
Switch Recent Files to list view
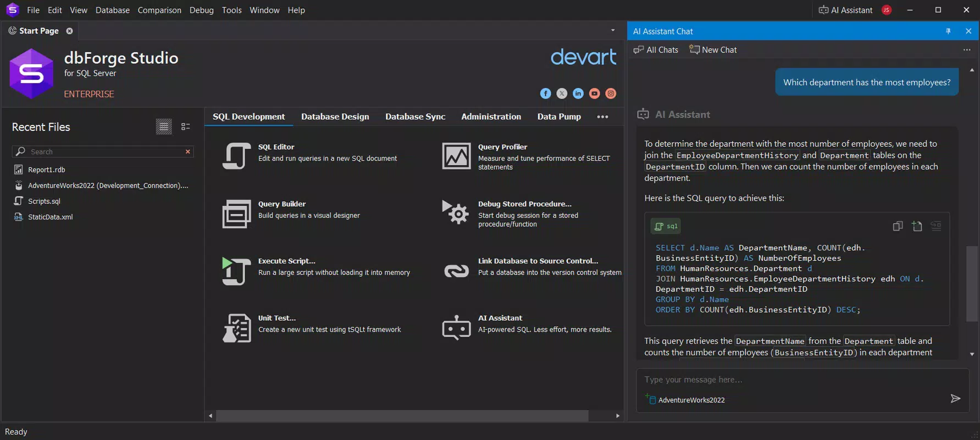click(164, 127)
